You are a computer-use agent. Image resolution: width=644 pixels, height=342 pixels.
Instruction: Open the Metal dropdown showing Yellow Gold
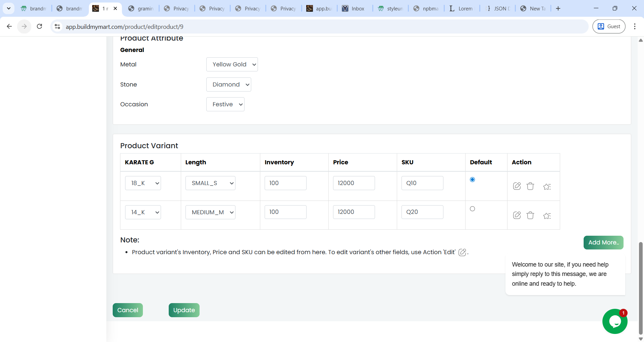[232, 64]
